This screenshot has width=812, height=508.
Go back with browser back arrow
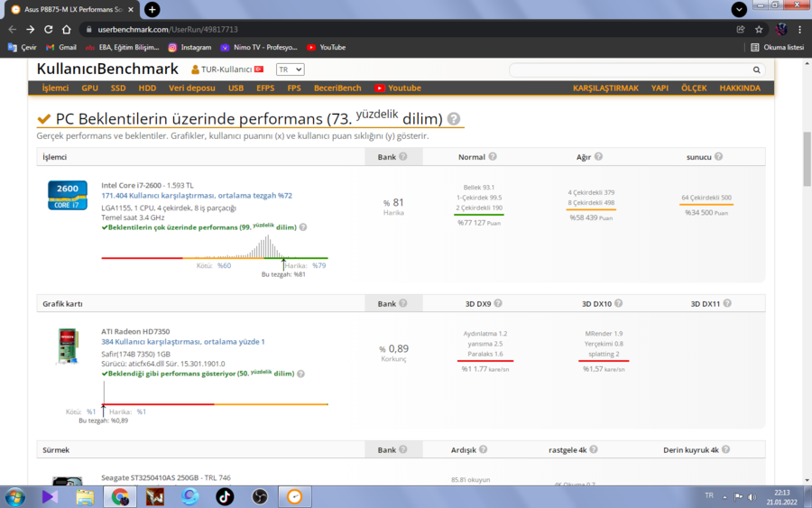pos(13,30)
